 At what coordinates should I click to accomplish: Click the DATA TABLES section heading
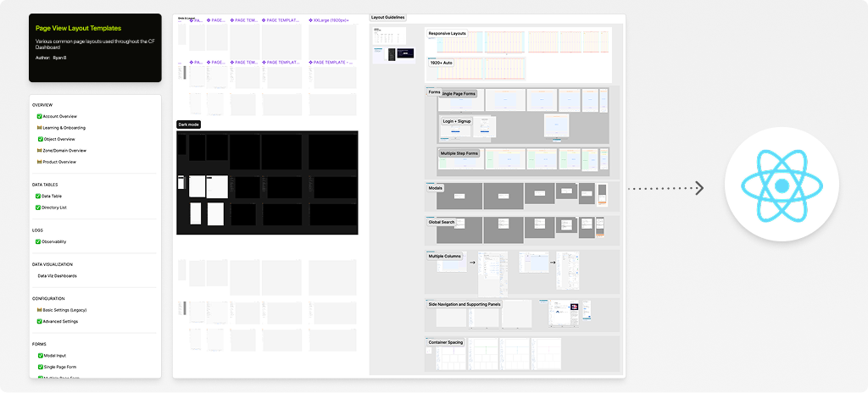(45, 185)
